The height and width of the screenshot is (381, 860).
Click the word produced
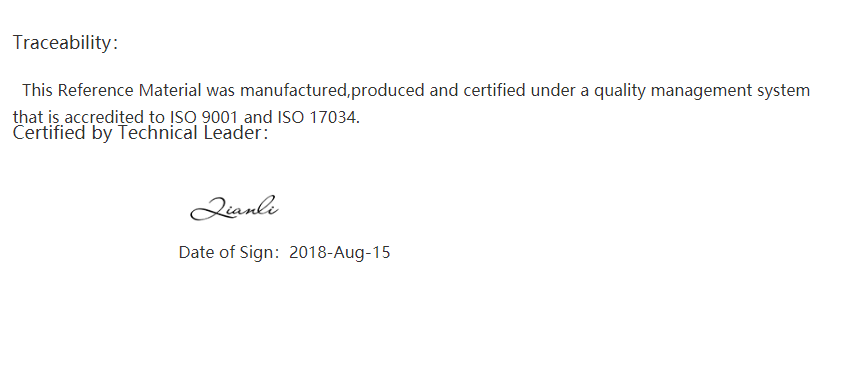388,90
